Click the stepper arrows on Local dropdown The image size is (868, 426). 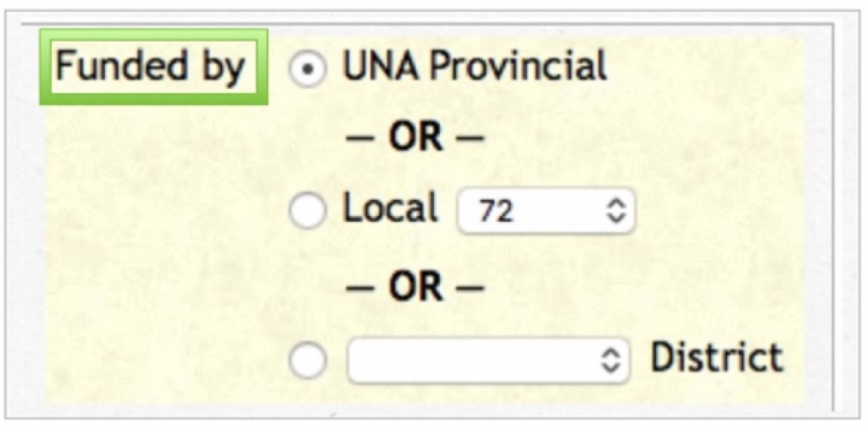point(615,211)
